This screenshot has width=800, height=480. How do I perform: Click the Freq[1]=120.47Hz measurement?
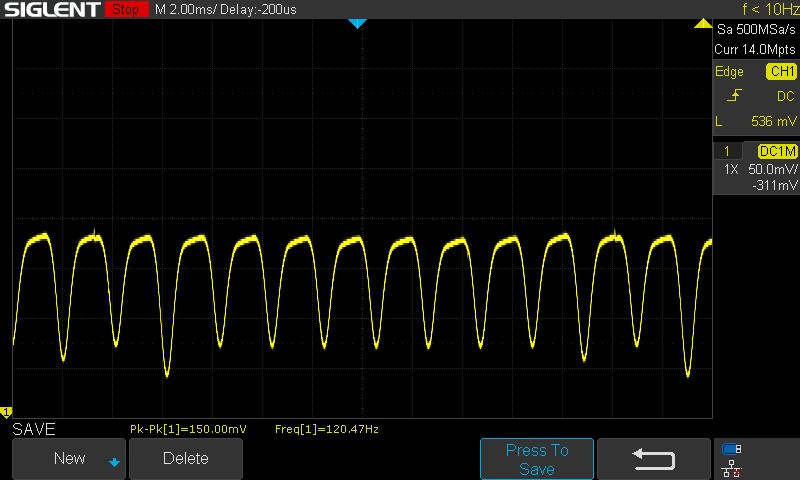327,430
